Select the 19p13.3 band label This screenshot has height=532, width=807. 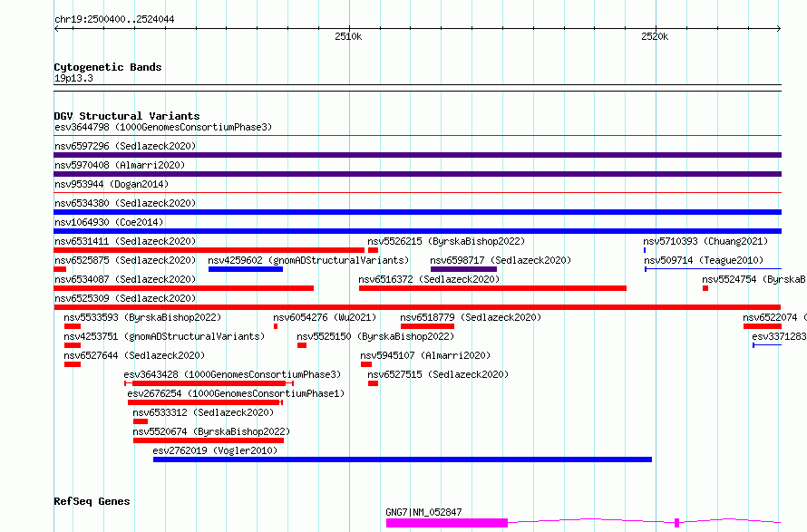point(73,78)
